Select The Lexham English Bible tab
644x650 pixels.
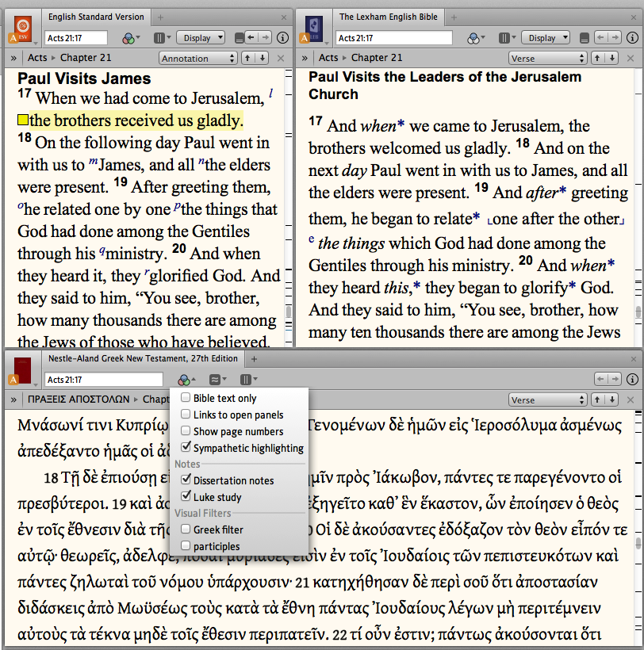(388, 17)
